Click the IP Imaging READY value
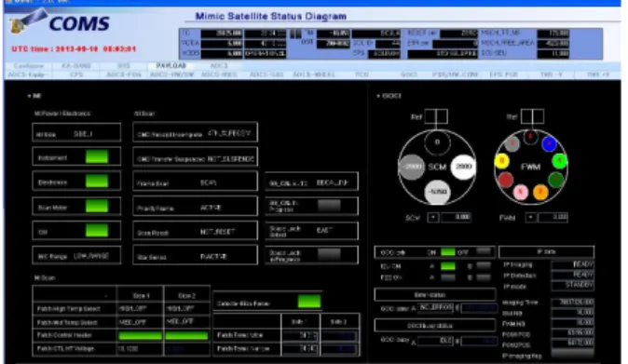Viewport: 628px width, 364px height. [x=573, y=264]
